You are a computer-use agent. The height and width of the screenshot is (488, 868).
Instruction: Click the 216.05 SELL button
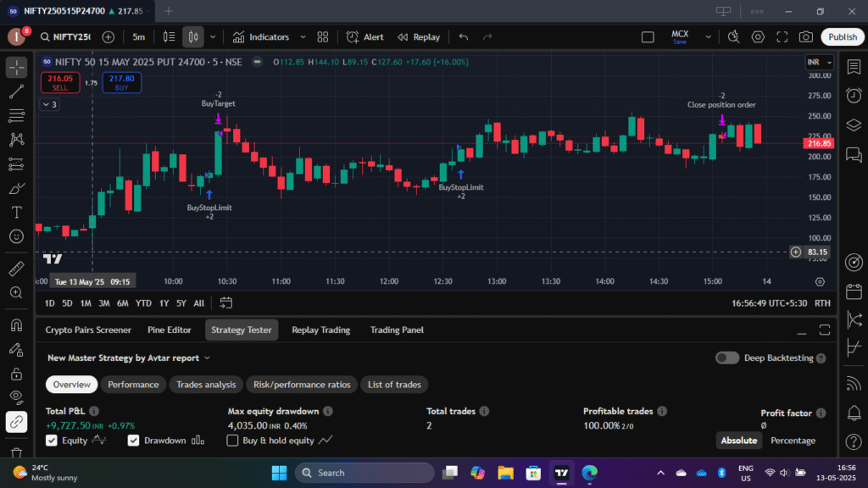coord(60,82)
